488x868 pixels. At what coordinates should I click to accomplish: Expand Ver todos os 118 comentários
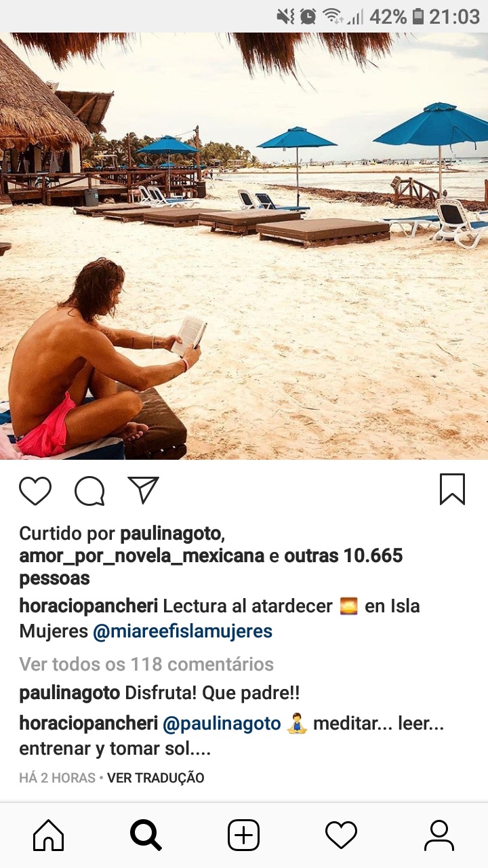[x=146, y=664]
